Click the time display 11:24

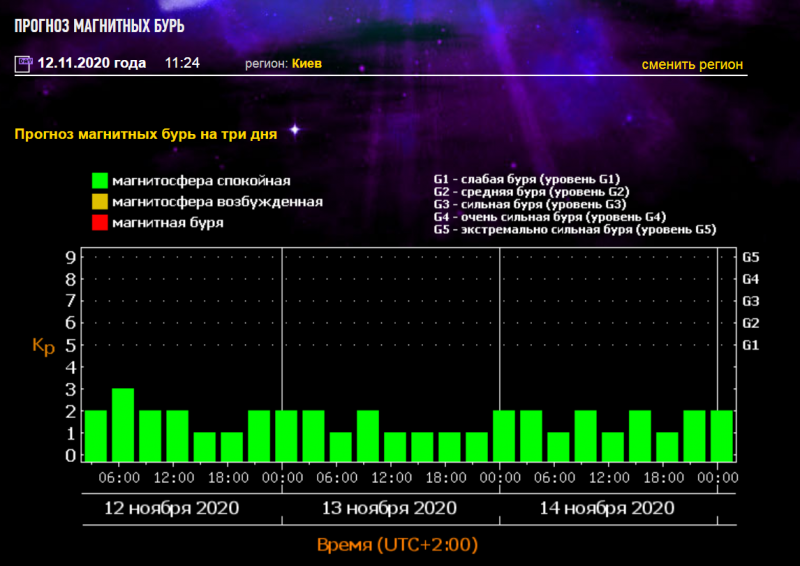(x=182, y=63)
